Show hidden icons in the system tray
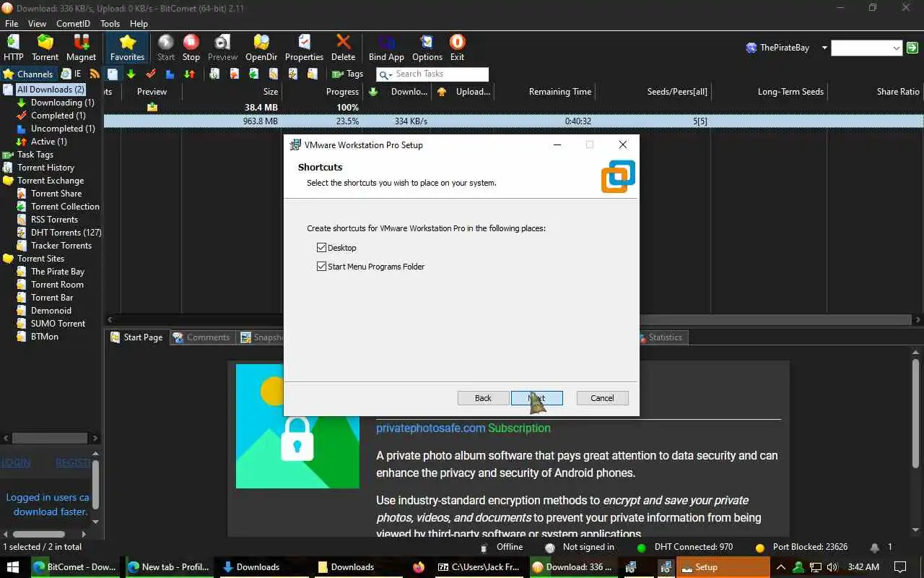The height and width of the screenshot is (578, 924). 780,567
